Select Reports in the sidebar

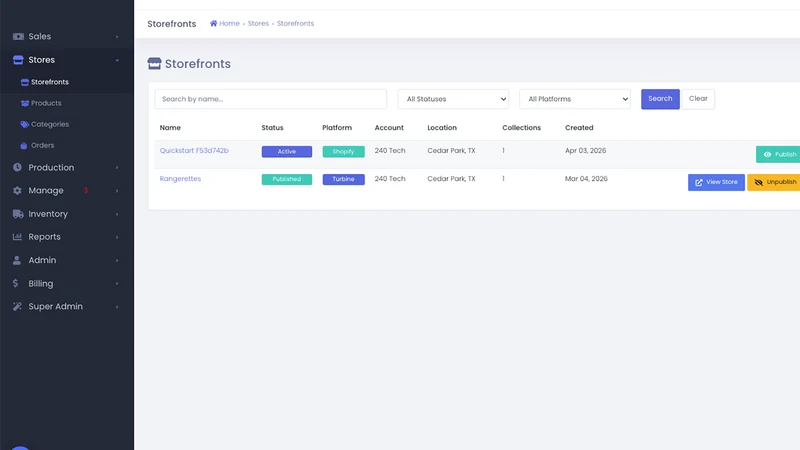click(x=44, y=237)
